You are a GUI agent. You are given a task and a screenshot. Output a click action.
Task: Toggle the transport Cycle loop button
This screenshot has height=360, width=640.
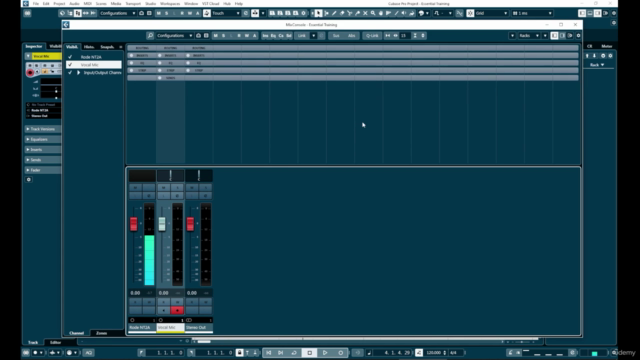[294, 353]
